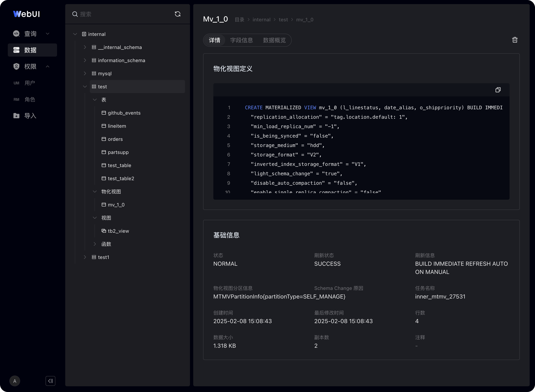
Task: Click the test1 database icon
Action: pyautogui.click(x=94, y=257)
